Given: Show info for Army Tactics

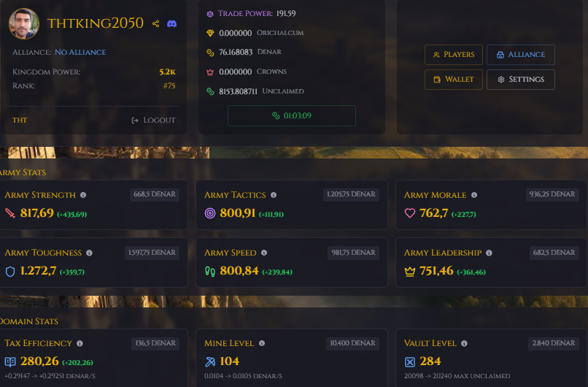Looking at the screenshot, I should click(274, 195).
